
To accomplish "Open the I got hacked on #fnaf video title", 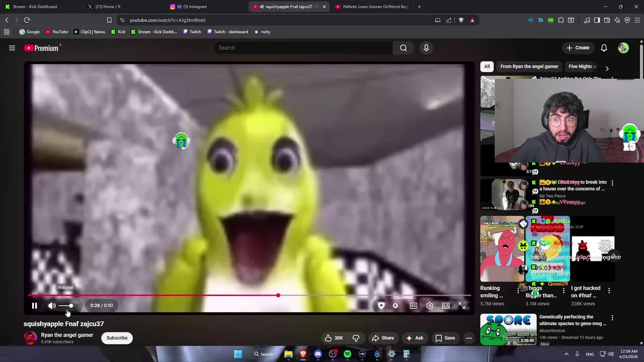I will click(586, 292).
